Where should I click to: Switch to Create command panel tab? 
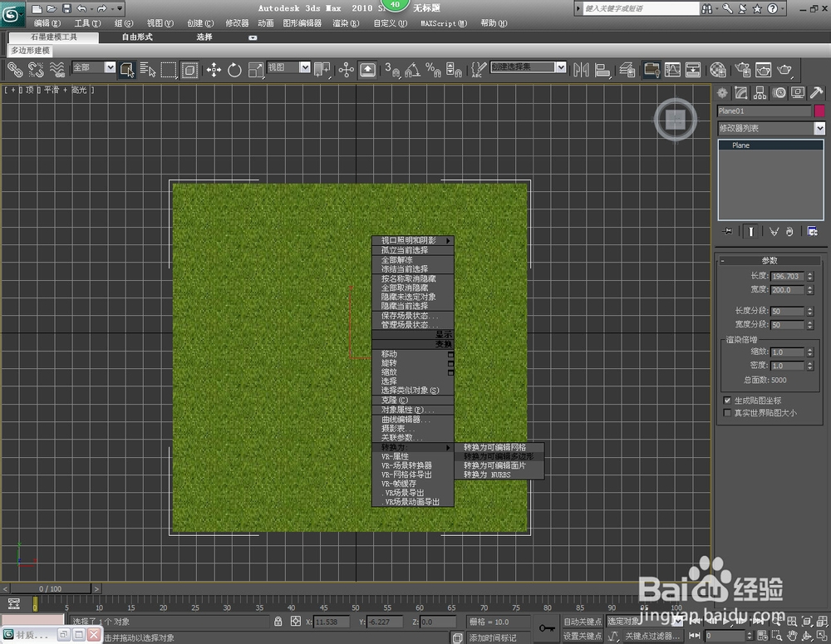[722, 93]
